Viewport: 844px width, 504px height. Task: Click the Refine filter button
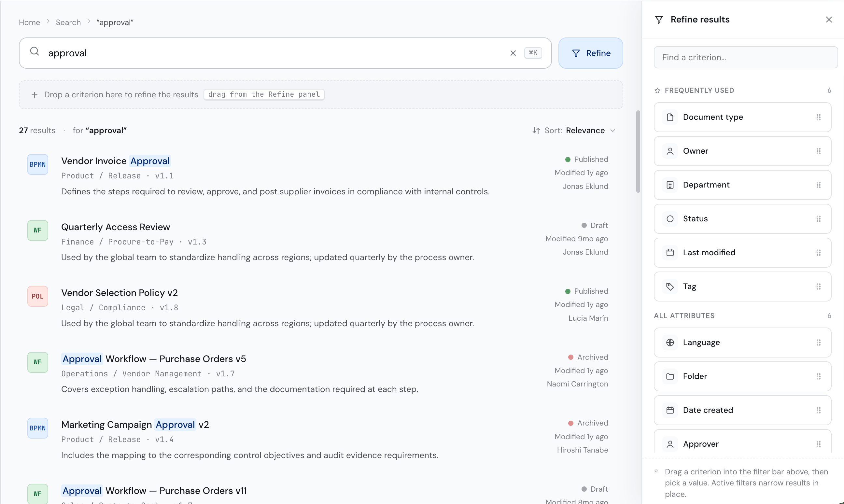pos(590,53)
